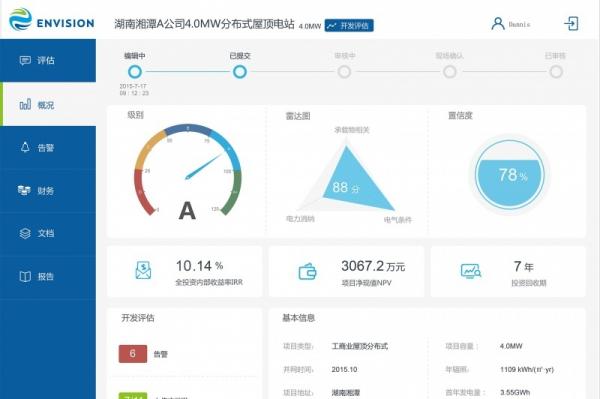
Task: Click the NPV wallet icon
Action: click(307, 272)
